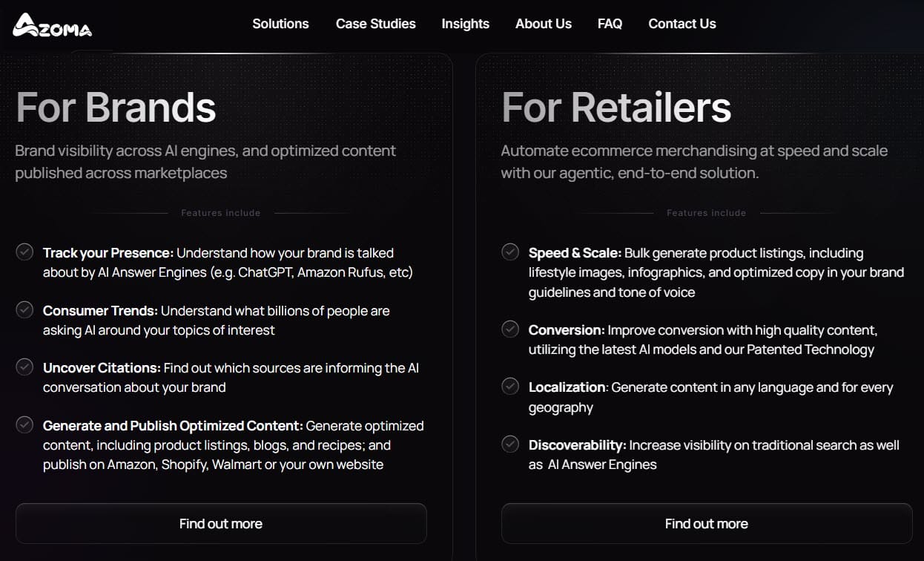Viewport: 924px width, 561px height.
Task: Click checkmark icon beside Consumer Trends
Action: [x=24, y=309]
